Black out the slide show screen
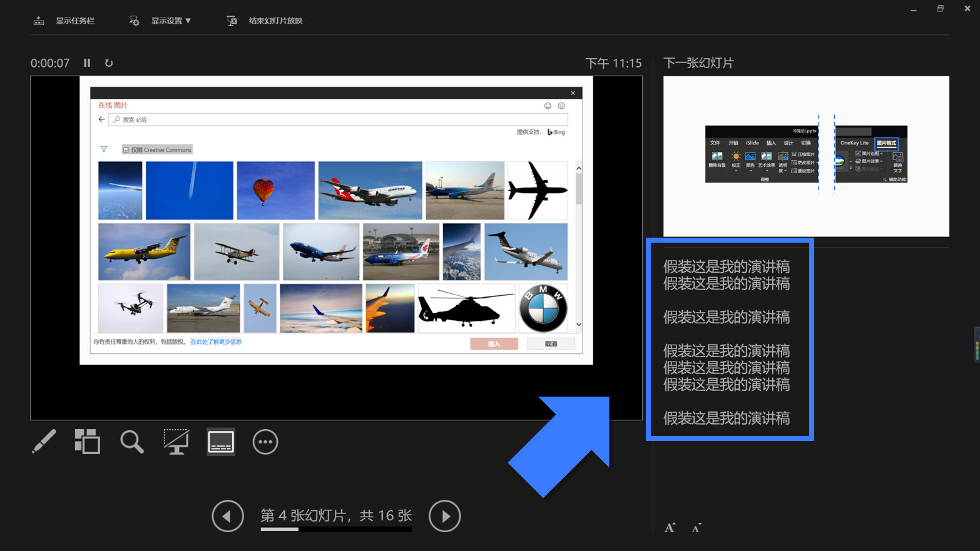The image size is (980, 551). click(x=176, y=442)
